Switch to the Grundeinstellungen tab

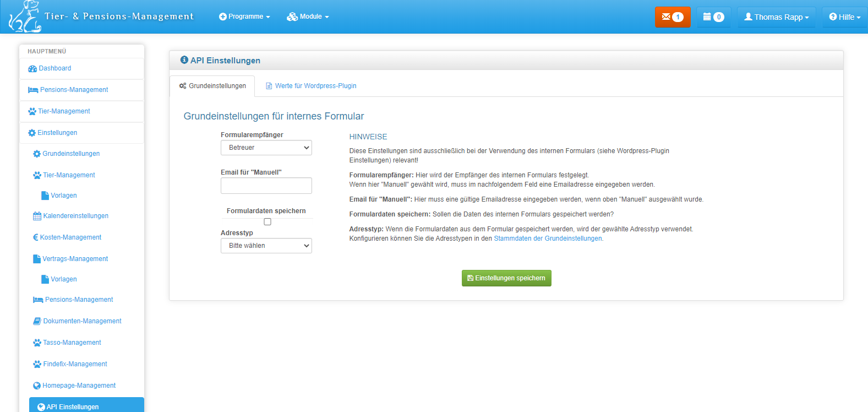coord(212,86)
